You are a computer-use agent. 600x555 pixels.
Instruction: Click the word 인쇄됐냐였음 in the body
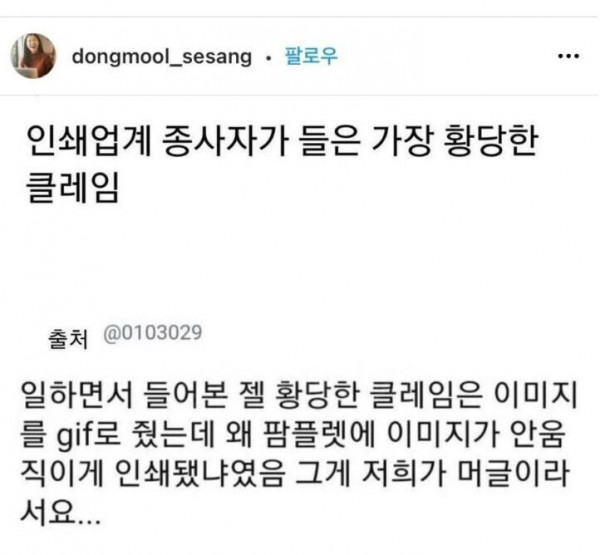point(200,473)
